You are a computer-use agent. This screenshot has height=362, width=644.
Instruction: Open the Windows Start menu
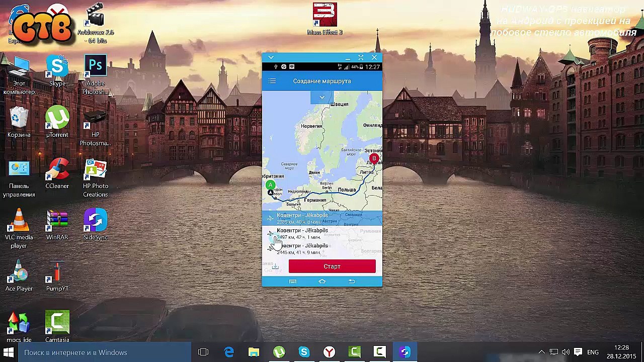(9, 352)
